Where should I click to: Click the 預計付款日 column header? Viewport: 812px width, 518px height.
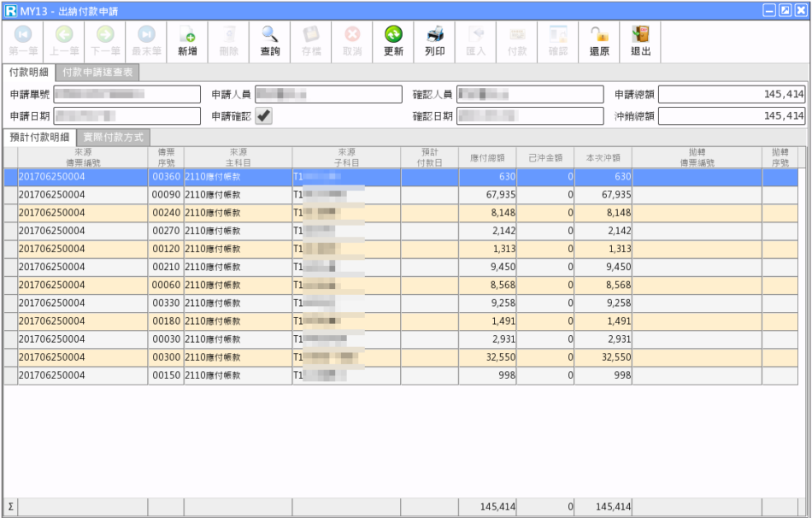[x=430, y=157]
